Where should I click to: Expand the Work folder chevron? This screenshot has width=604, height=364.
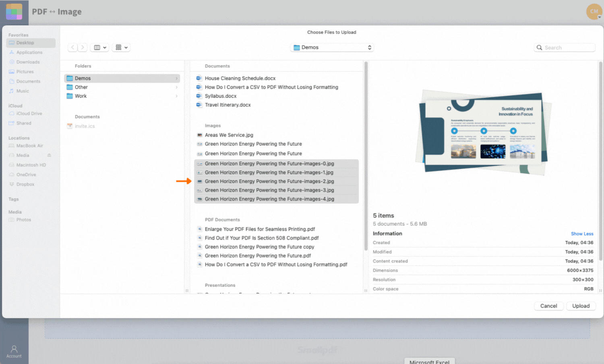tap(176, 96)
